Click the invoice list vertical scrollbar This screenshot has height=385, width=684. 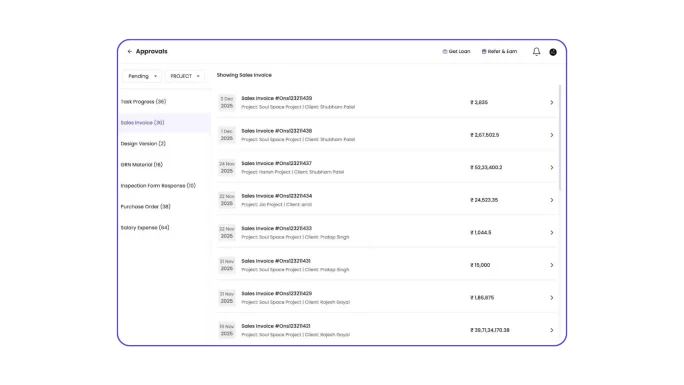coord(560,137)
